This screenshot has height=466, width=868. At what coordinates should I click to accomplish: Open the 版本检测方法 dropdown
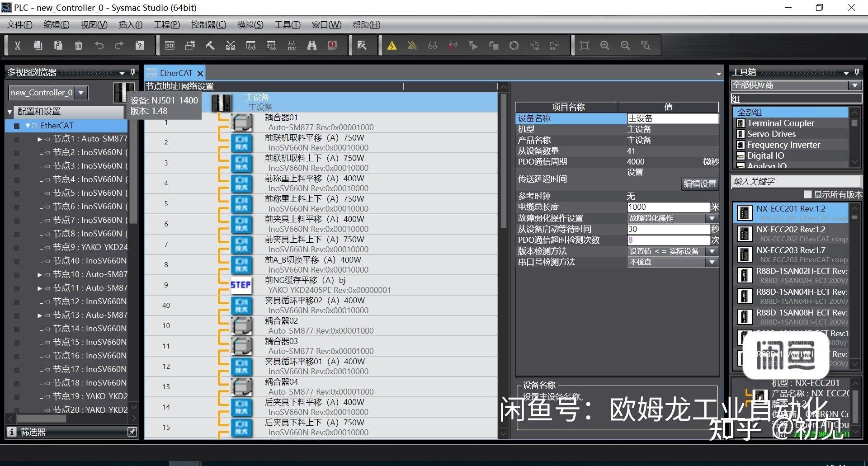click(x=712, y=251)
